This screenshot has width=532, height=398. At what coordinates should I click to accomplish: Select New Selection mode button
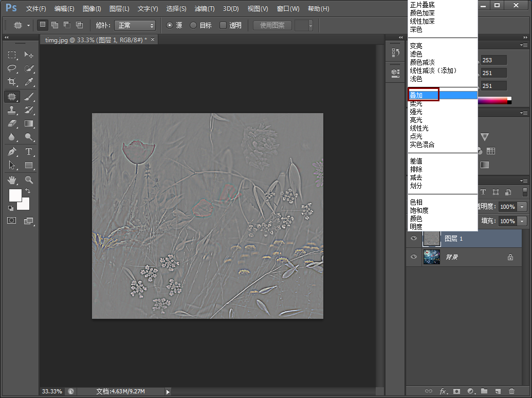43,25
